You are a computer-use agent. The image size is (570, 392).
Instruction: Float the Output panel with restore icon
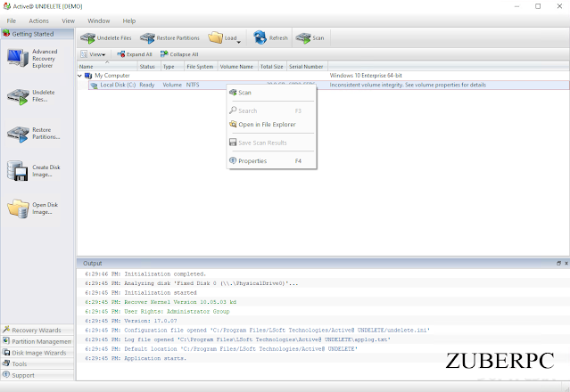coord(558,263)
